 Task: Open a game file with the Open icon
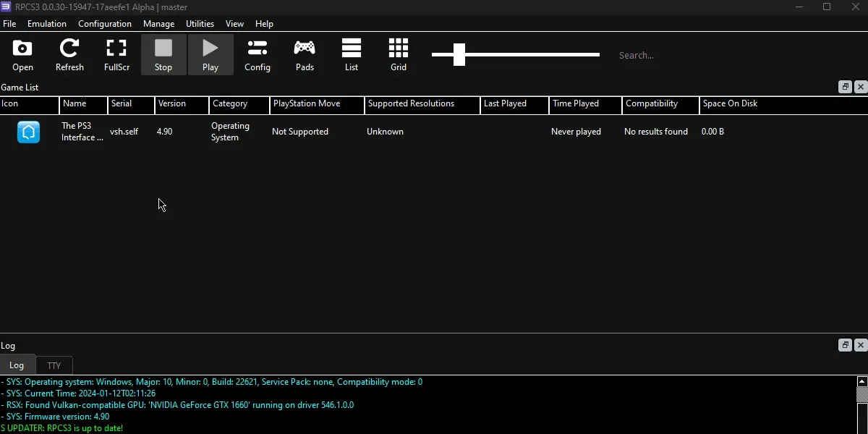22,54
